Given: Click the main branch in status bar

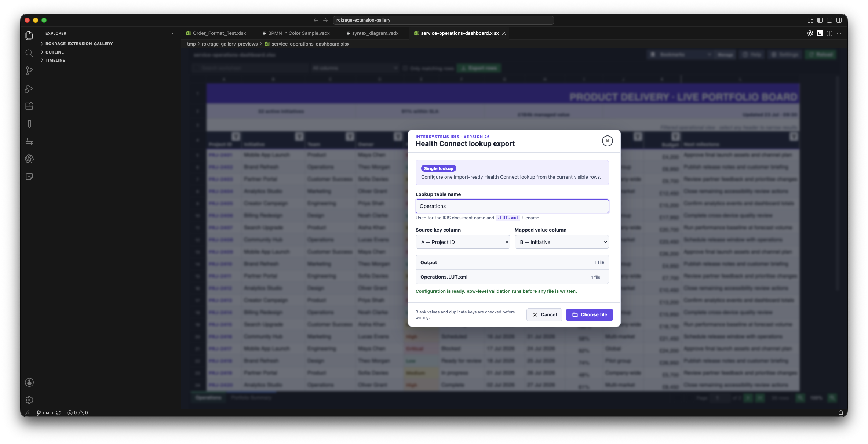Looking at the screenshot, I should [45, 413].
